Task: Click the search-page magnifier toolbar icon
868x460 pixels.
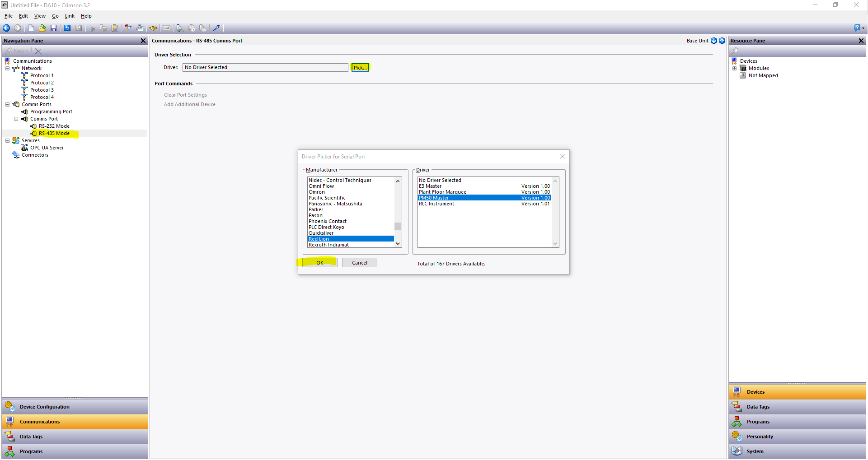Action: coord(140,28)
